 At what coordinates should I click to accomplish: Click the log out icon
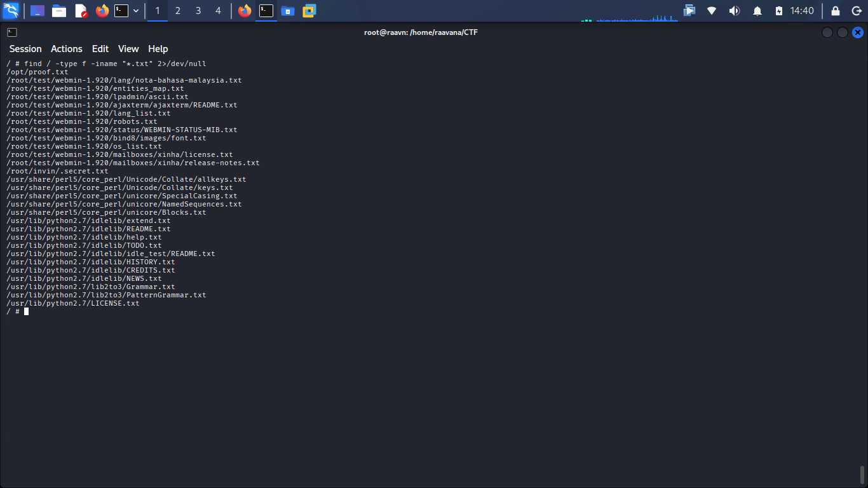856,11
